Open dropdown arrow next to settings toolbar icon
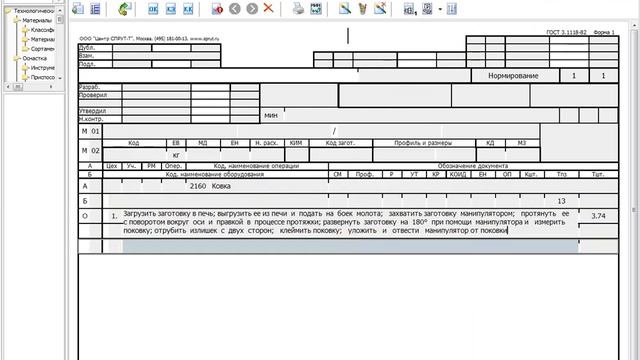This screenshot has height=360, width=640. coord(440,9)
